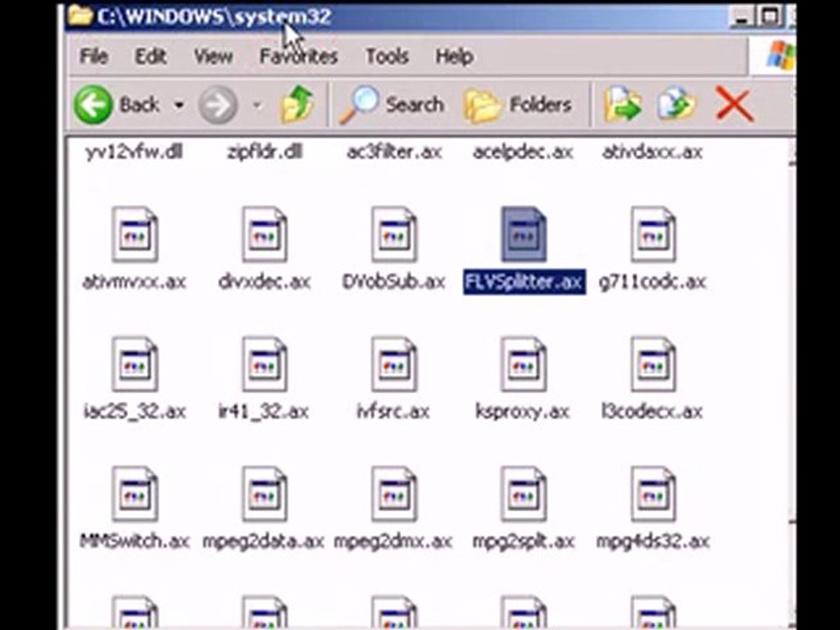Image resolution: width=840 pixels, height=630 pixels.
Task: Select the ksproxy.ax file icon
Action: (x=523, y=364)
